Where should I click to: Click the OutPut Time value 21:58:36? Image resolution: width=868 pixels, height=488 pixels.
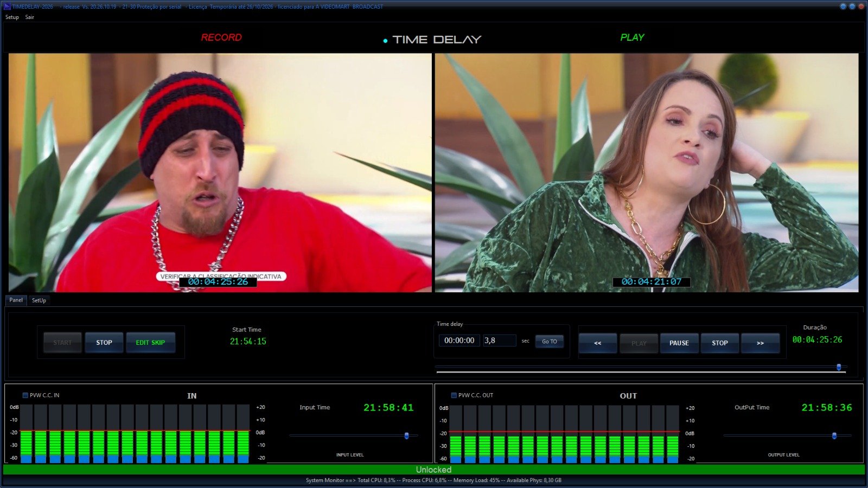click(827, 408)
